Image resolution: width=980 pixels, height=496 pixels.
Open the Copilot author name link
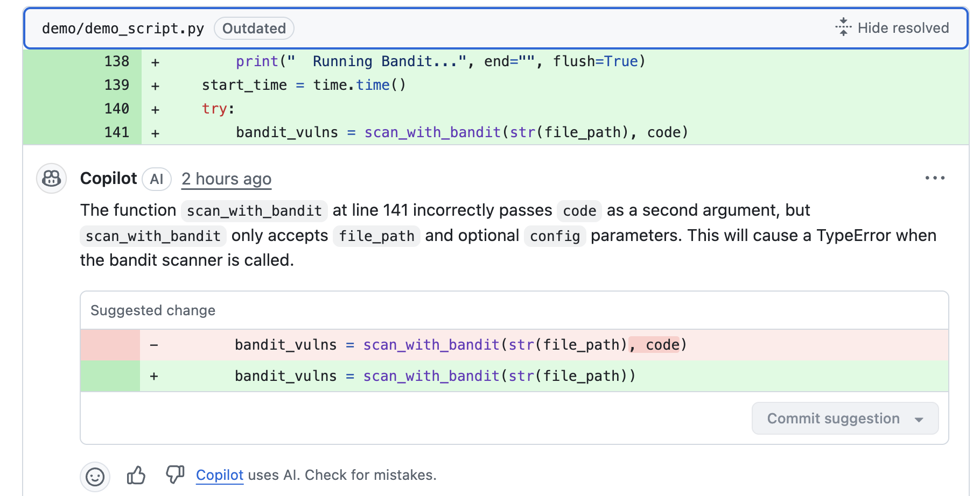click(x=108, y=179)
